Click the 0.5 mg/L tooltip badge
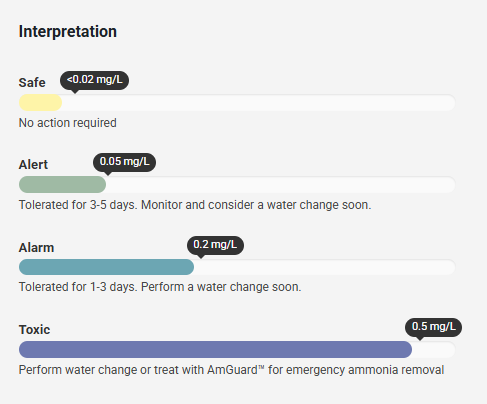 pos(433,327)
